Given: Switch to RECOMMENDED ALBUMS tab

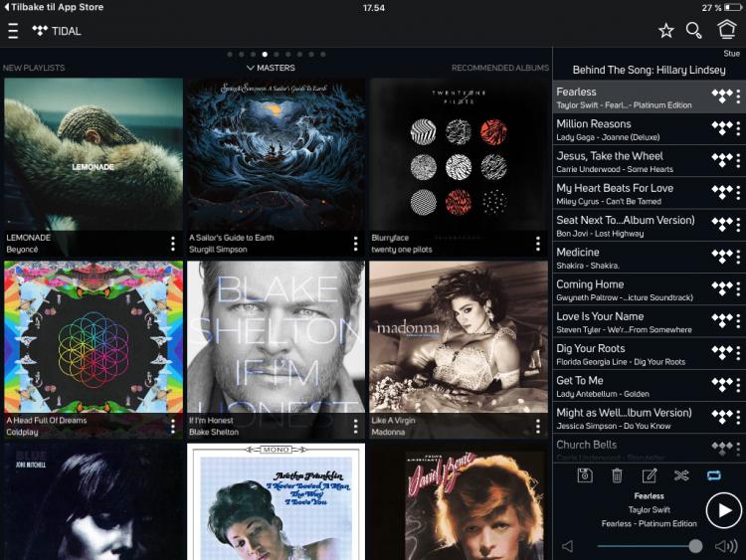Looking at the screenshot, I should click(500, 68).
